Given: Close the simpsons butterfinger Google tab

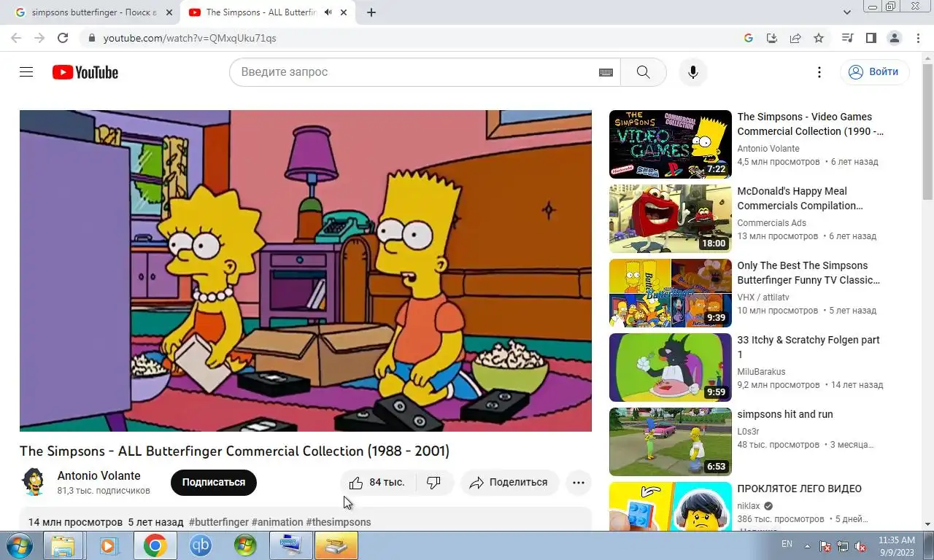Looking at the screenshot, I should click(169, 12).
